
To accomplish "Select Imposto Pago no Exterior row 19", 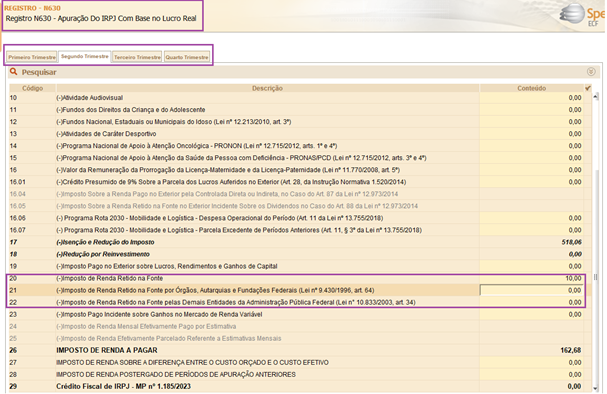I will click(x=167, y=266).
